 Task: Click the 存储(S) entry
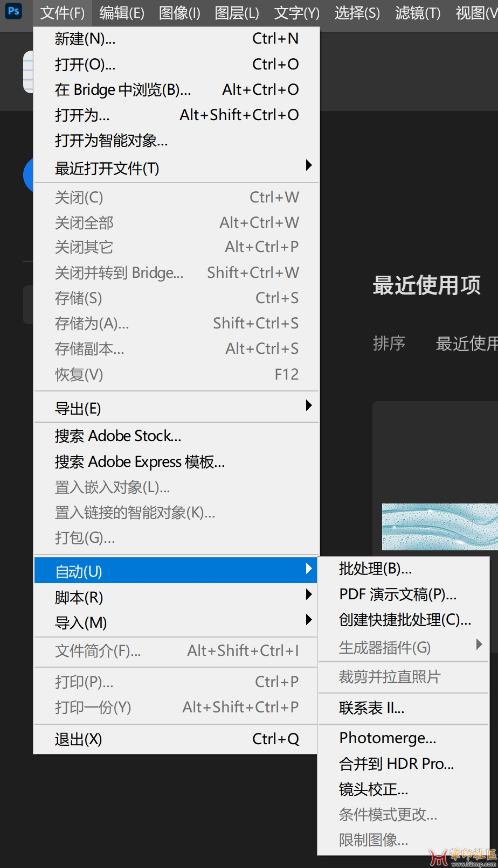click(177, 298)
